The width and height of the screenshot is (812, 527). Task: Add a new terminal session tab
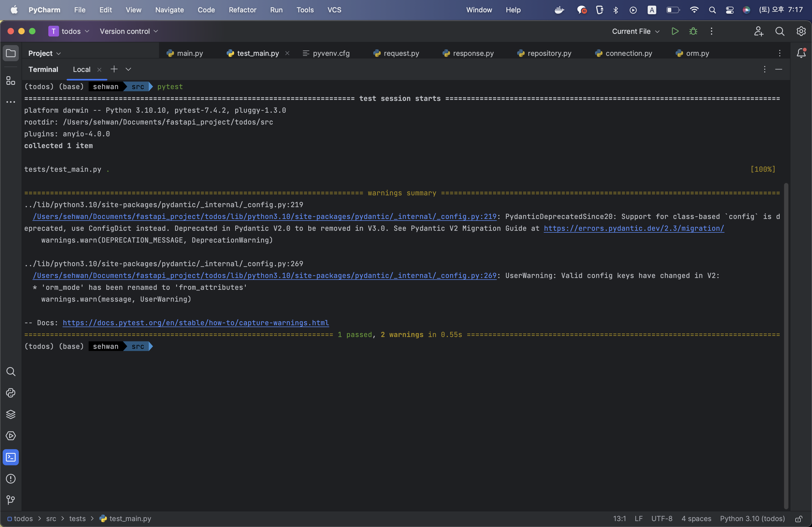pyautogui.click(x=114, y=69)
